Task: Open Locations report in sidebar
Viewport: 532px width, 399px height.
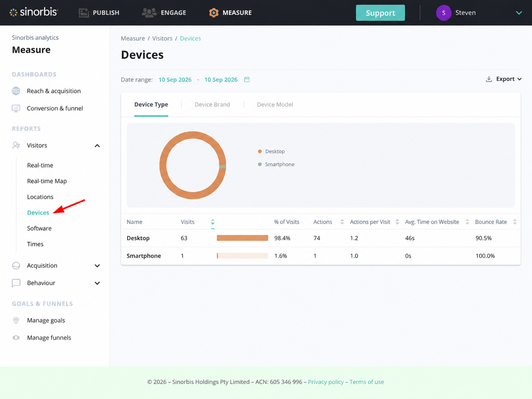Action: 40,197
